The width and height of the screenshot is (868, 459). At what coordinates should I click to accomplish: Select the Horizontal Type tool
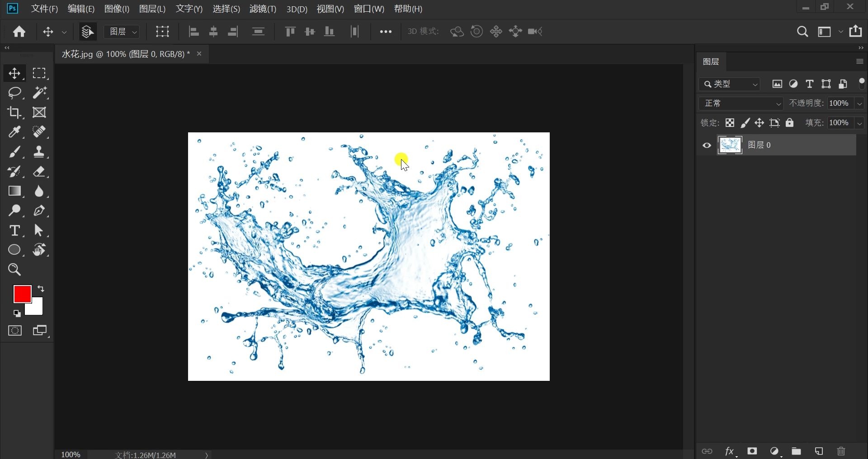click(14, 230)
